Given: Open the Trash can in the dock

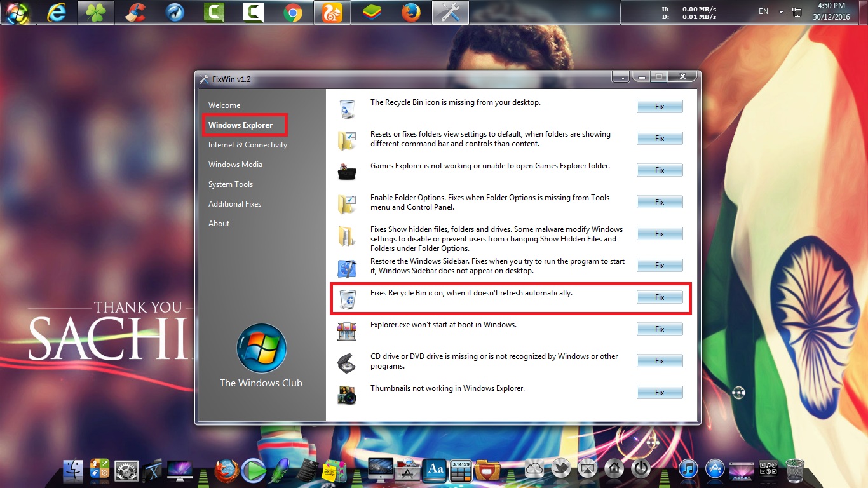Looking at the screenshot, I should tap(795, 470).
